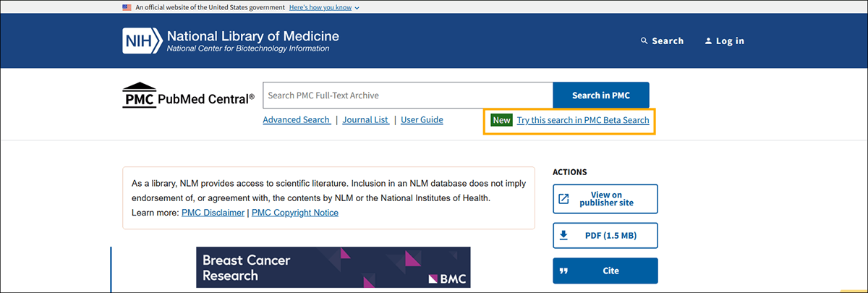Try this search in PMC Beta Search
The image size is (868, 293).
coord(583,120)
